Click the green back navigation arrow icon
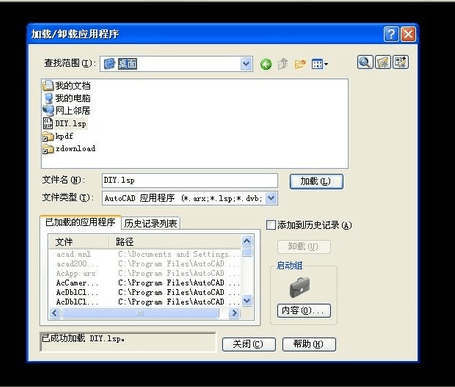Viewport: 455px width, 387px height. tap(266, 64)
